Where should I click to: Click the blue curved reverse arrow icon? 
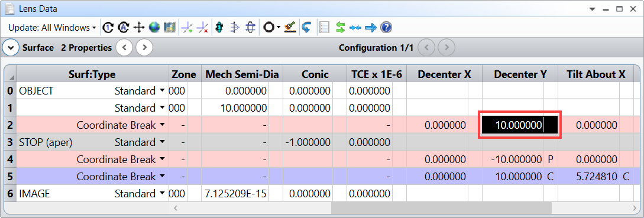tap(306, 28)
